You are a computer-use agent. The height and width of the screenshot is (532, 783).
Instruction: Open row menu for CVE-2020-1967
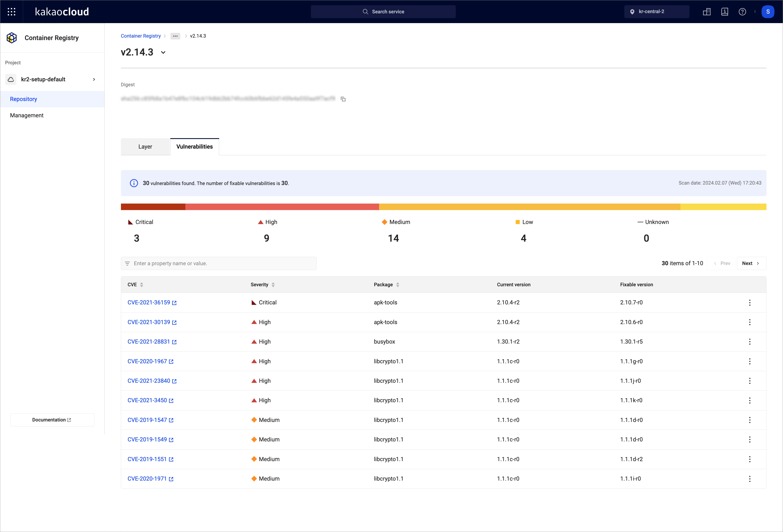coord(750,361)
